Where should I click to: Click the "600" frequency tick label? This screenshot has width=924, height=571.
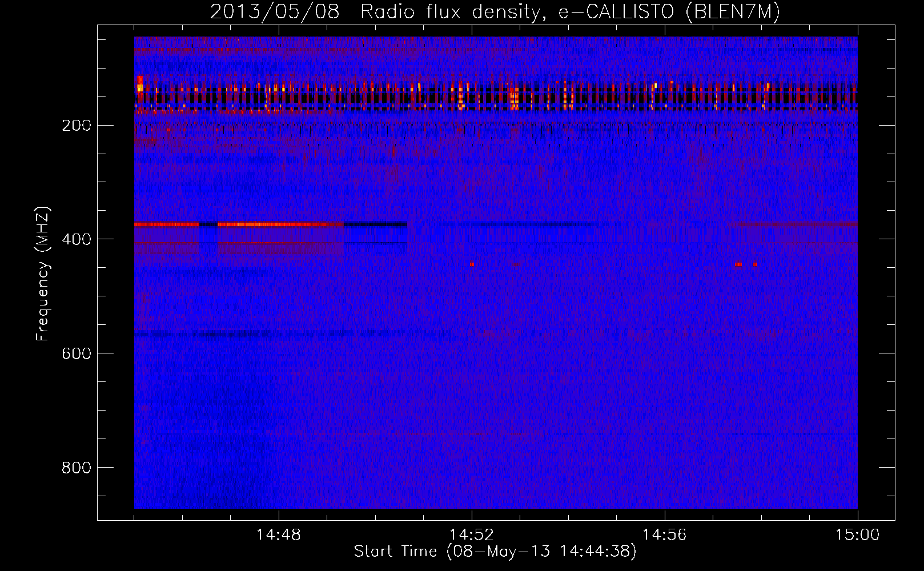click(76, 353)
